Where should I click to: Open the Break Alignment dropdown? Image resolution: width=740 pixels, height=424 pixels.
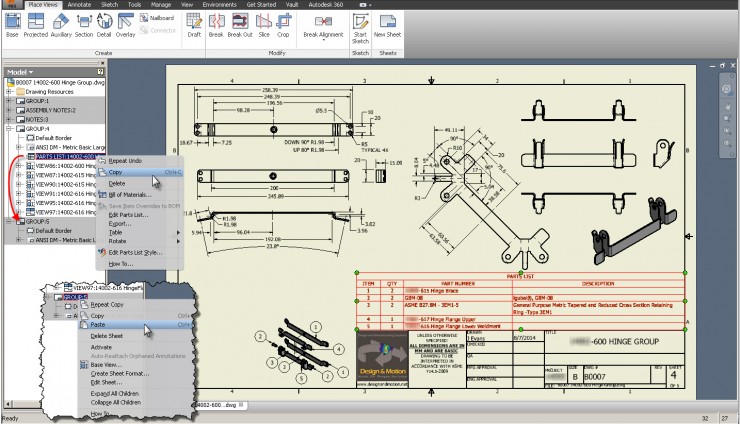coord(323,28)
